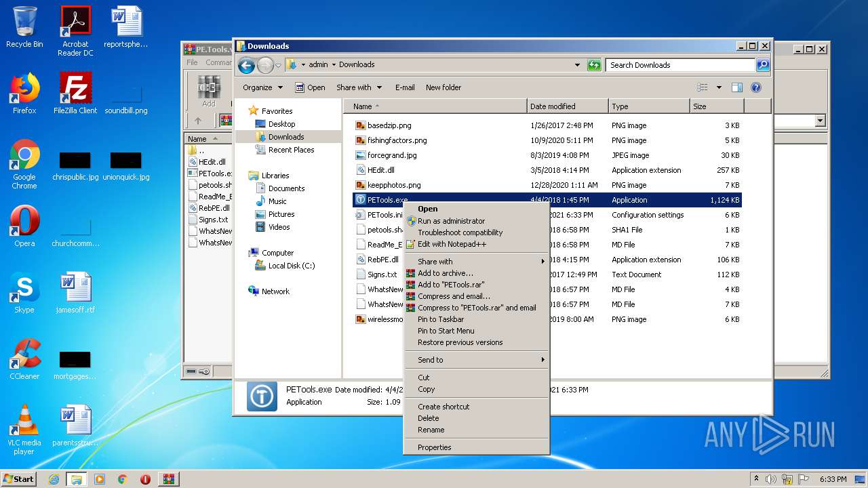
Task: Launch Skype desktop shortcut
Action: pyautogui.click(x=24, y=293)
